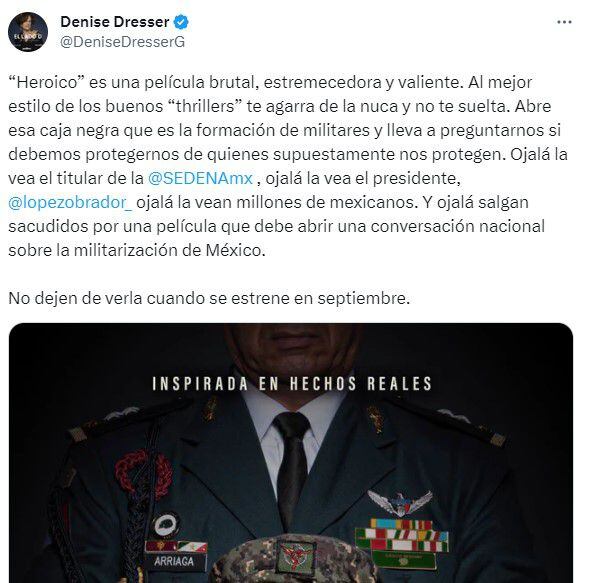Click the line 'No dejen de verla' text
The width and height of the screenshot is (589, 583).
[x=209, y=299]
